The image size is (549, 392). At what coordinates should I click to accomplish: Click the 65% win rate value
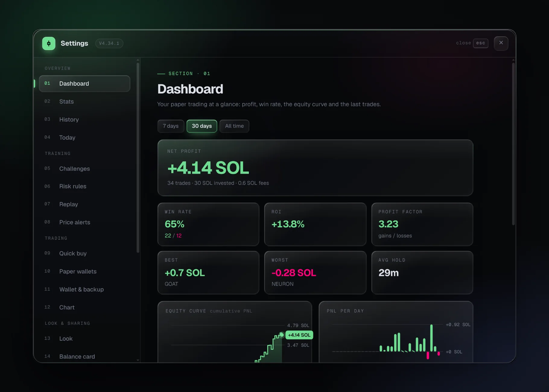pos(174,224)
